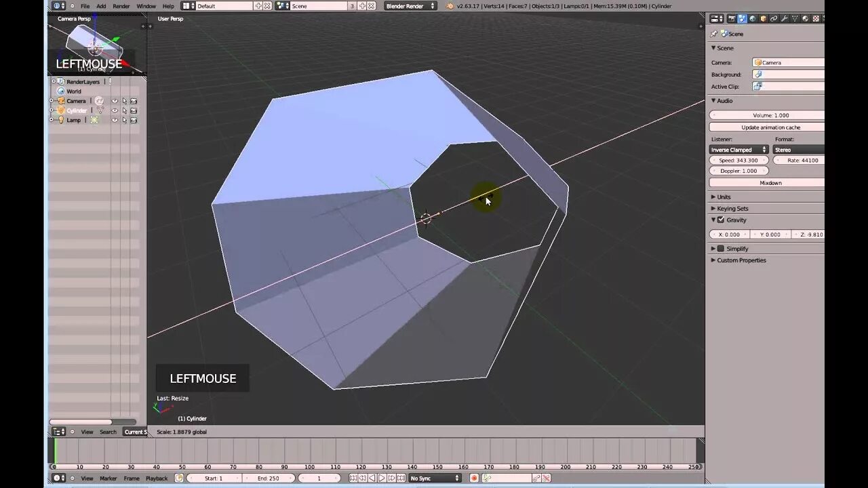Open the Blender Render engine dropdown

[x=410, y=5]
